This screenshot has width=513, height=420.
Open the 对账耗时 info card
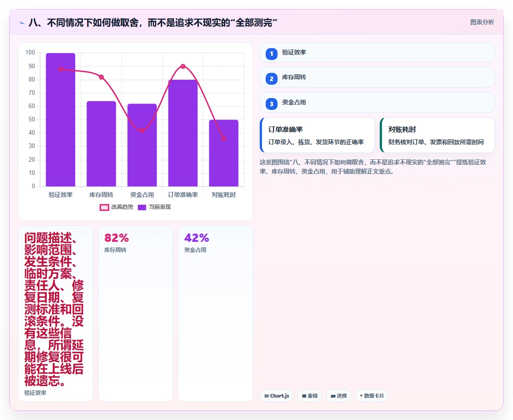pos(437,135)
